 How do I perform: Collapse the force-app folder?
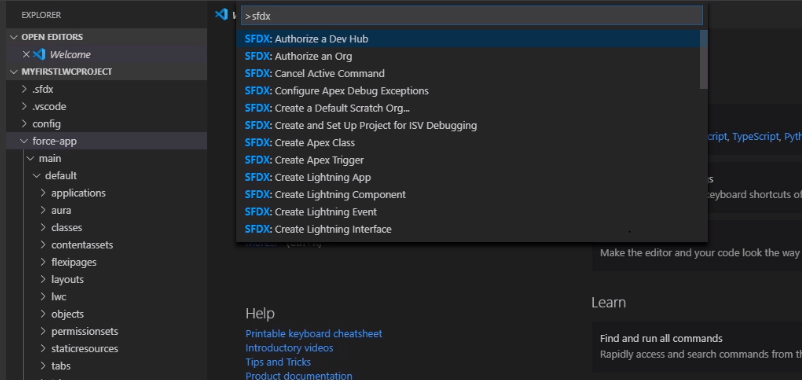24,141
